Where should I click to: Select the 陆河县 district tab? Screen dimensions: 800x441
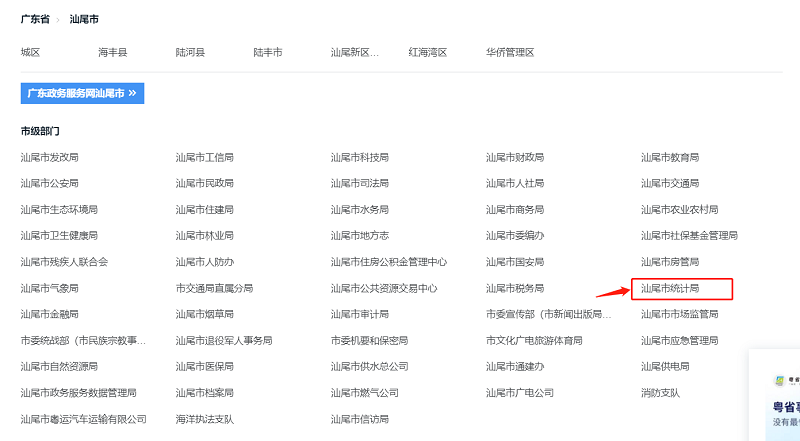190,52
